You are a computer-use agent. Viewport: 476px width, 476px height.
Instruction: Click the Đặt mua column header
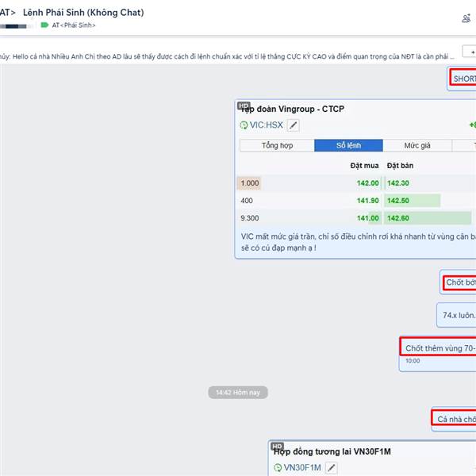click(x=364, y=166)
